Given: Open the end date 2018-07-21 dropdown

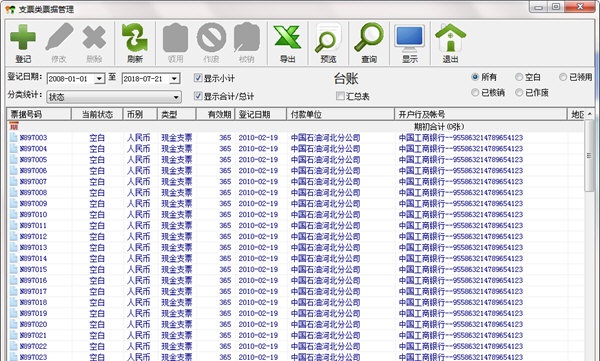Looking at the screenshot, I should (x=174, y=79).
